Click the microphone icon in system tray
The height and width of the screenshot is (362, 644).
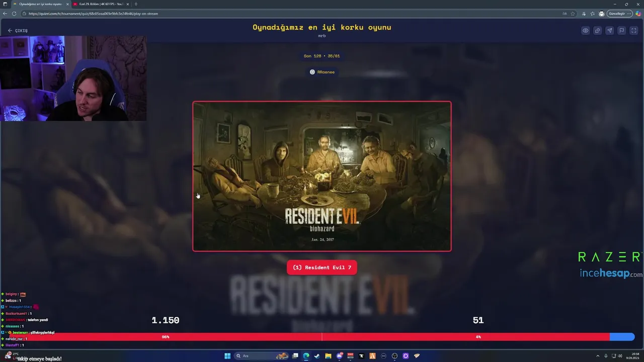pyautogui.click(x=606, y=356)
